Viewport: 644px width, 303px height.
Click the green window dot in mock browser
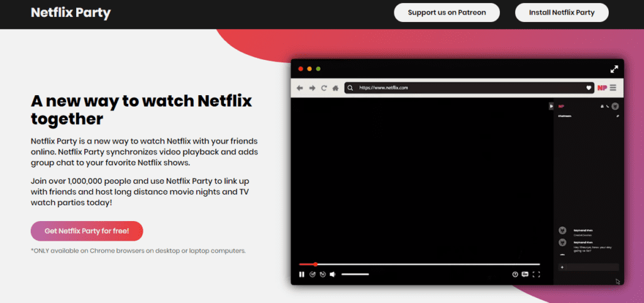[318, 69]
